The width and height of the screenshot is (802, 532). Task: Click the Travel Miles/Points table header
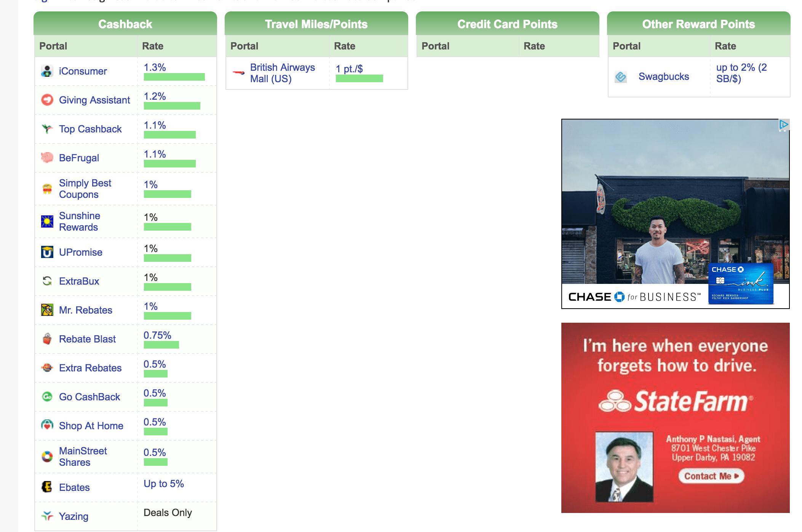[316, 24]
